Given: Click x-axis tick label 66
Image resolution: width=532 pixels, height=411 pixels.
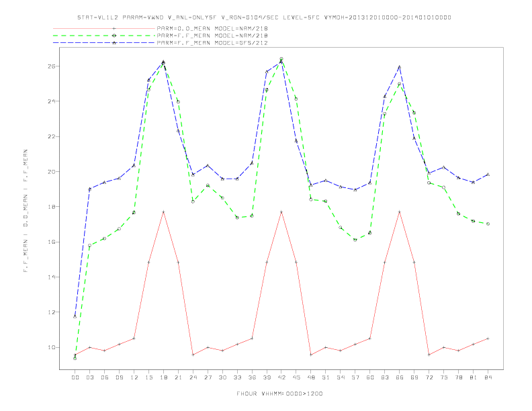Looking at the screenshot, I should (x=400, y=377).
